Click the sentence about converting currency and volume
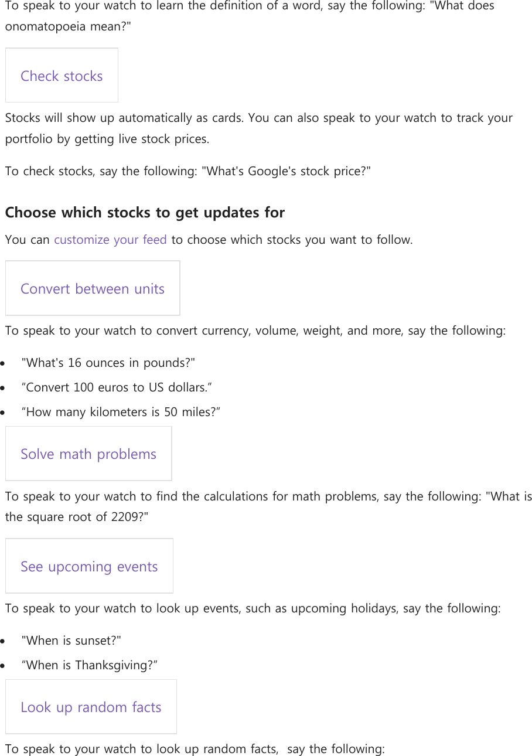Viewport: 532px width, 756px height. tap(255, 331)
